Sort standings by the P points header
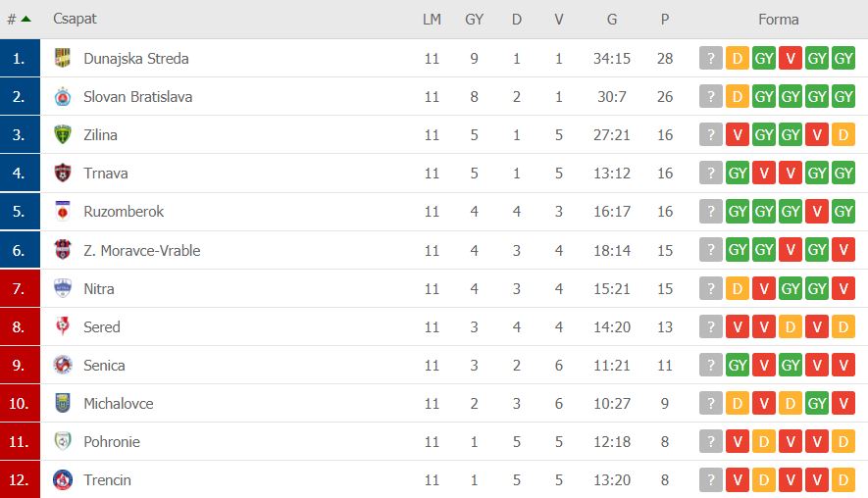The height and width of the screenshot is (498, 868). pyautogui.click(x=665, y=20)
